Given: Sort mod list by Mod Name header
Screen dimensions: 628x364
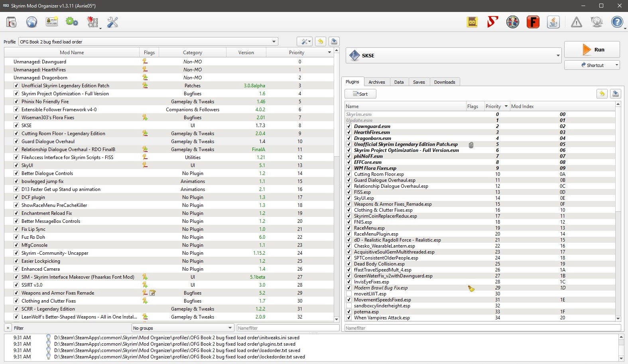Looking at the screenshot, I should pyautogui.click(x=72, y=53).
